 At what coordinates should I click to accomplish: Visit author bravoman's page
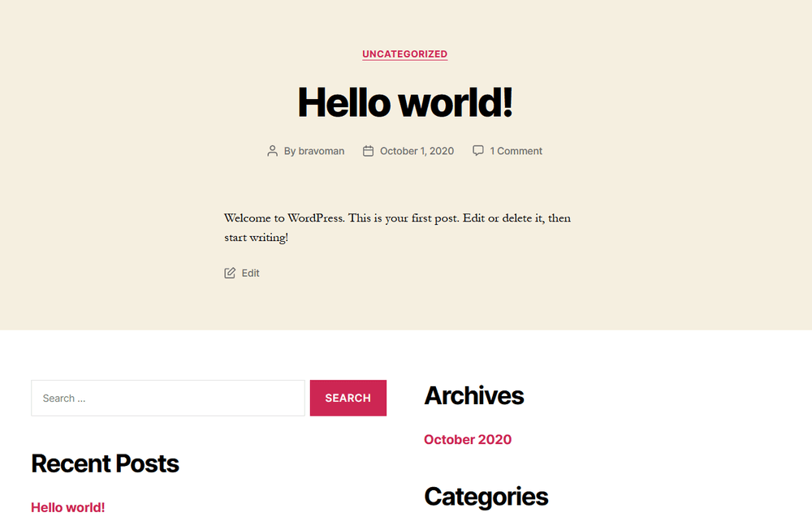coord(322,151)
